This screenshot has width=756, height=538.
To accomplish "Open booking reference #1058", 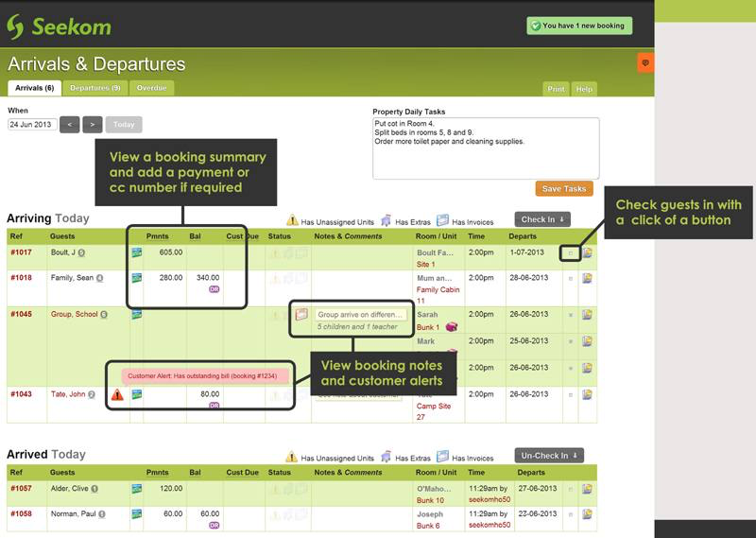I will click(x=21, y=513).
